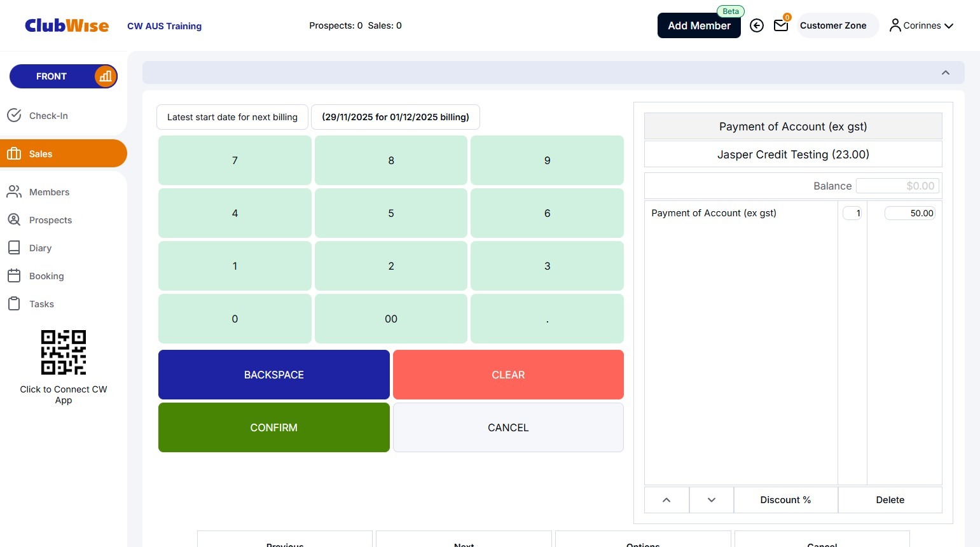Move the line item up with the arrow
This screenshot has width=980, height=547.
pyautogui.click(x=666, y=500)
